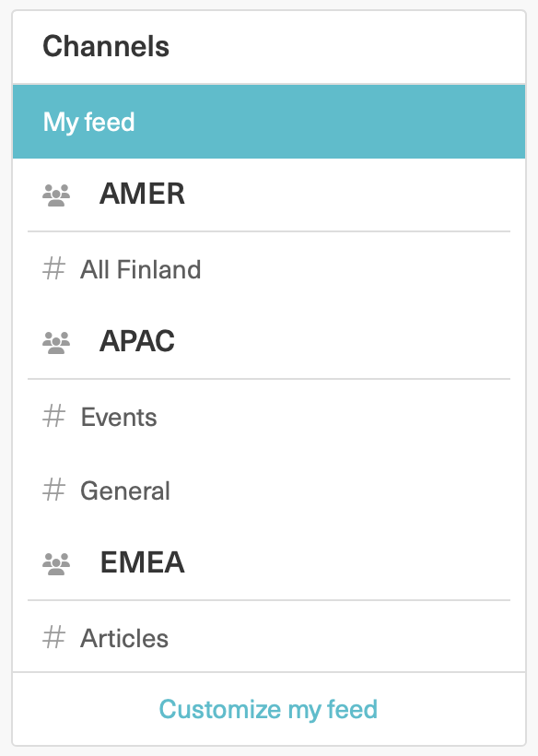The height and width of the screenshot is (756, 538).
Task: Click the hashtag icon beside General
Action: (53, 490)
